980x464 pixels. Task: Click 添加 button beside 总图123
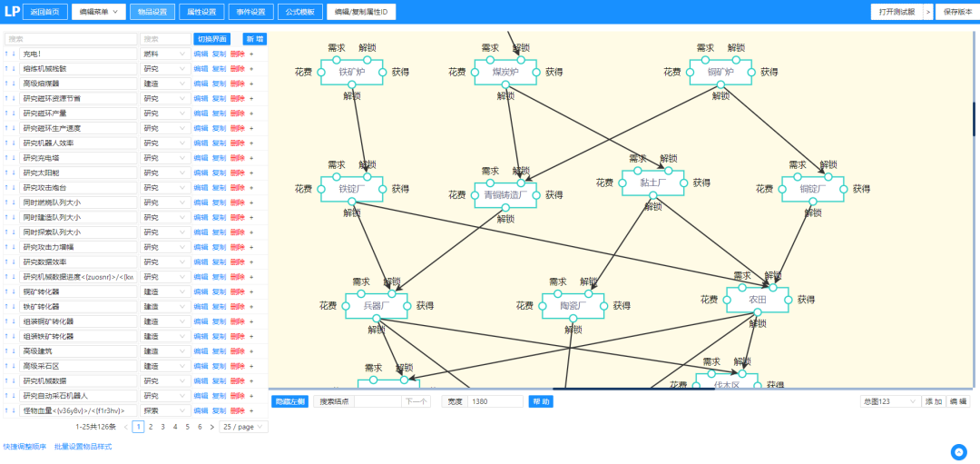point(934,401)
